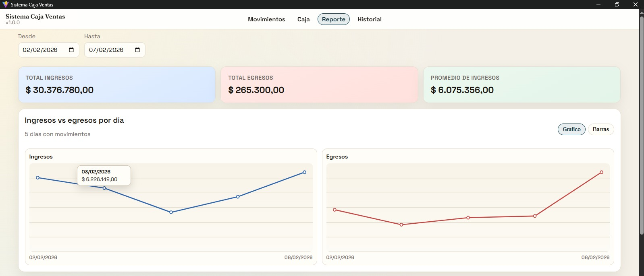Switch chart view to Barras
Viewport: 644px width, 276px height.
coord(600,129)
